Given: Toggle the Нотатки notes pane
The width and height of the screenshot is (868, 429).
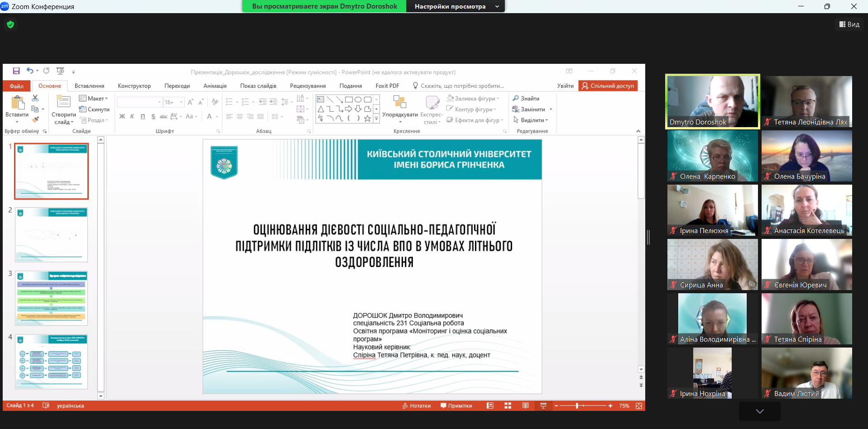Looking at the screenshot, I should (416, 406).
